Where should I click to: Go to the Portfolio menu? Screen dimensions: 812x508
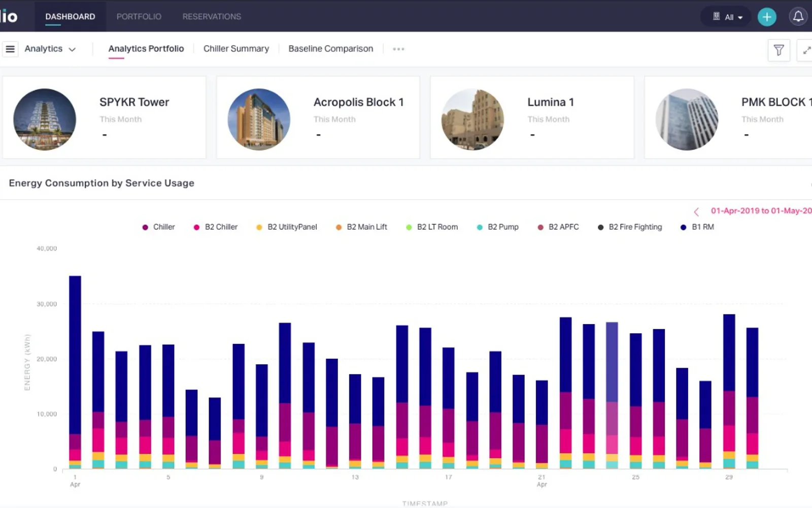coord(139,16)
